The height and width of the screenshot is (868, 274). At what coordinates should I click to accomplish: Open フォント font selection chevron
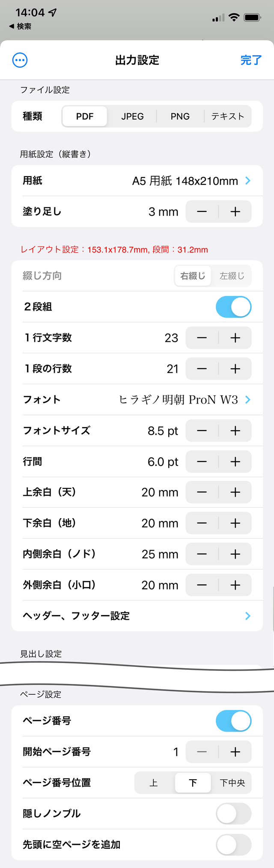[248, 400]
